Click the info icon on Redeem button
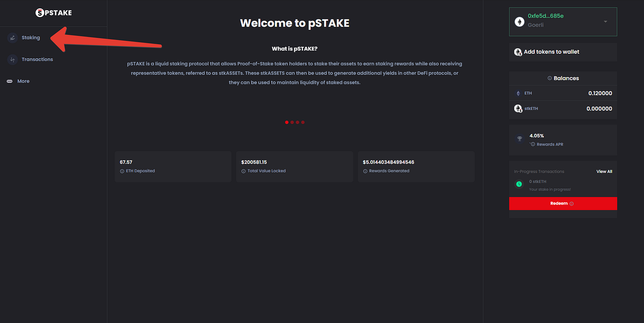644x323 pixels. [x=571, y=204]
